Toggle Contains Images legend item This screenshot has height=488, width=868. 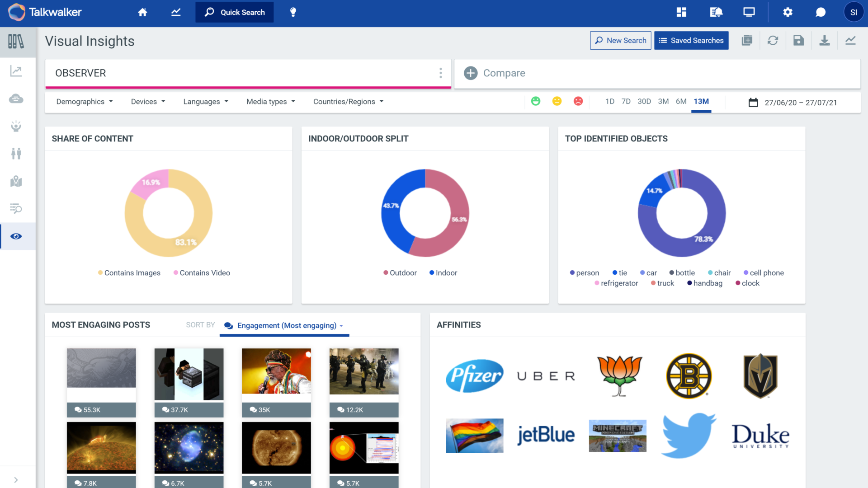pyautogui.click(x=129, y=273)
